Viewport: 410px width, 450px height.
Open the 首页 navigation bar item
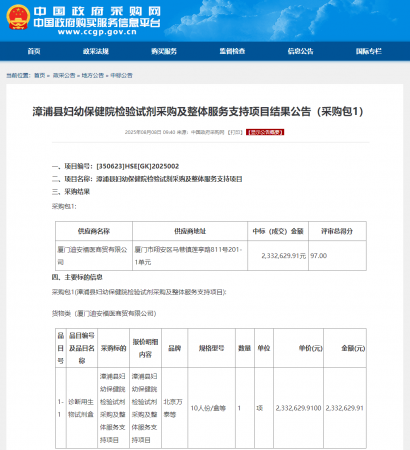point(34,51)
